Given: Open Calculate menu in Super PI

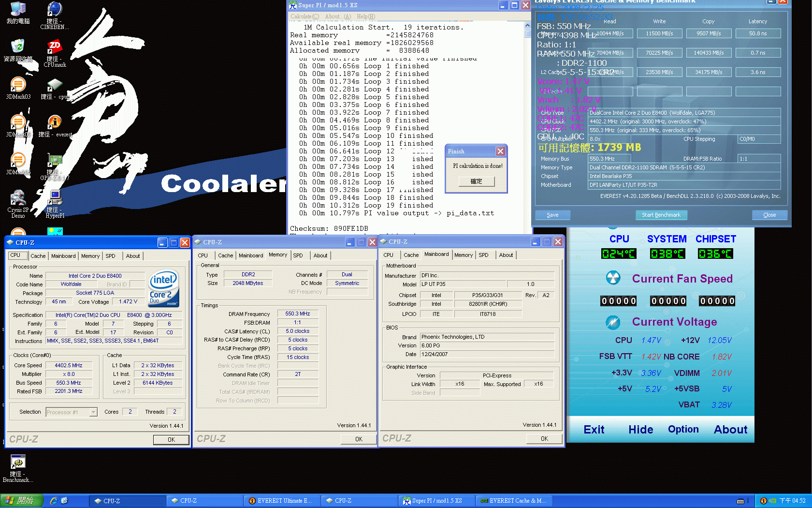Looking at the screenshot, I should [304, 16].
